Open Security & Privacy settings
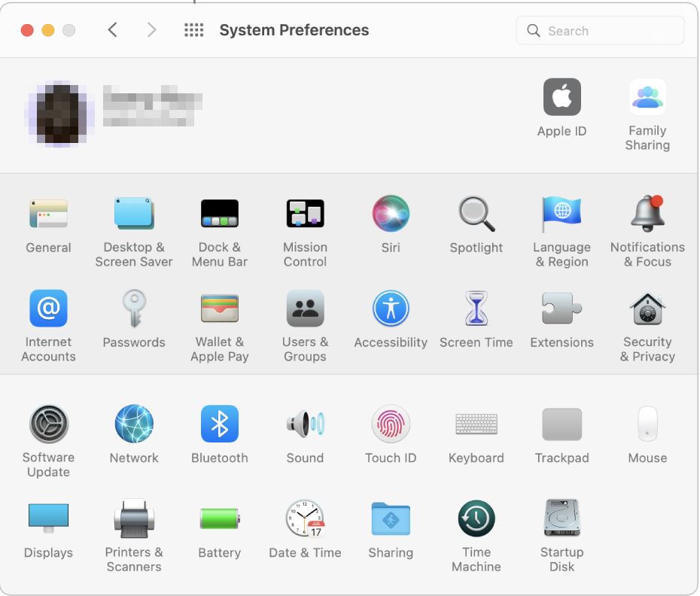The height and width of the screenshot is (596, 700). (648, 309)
